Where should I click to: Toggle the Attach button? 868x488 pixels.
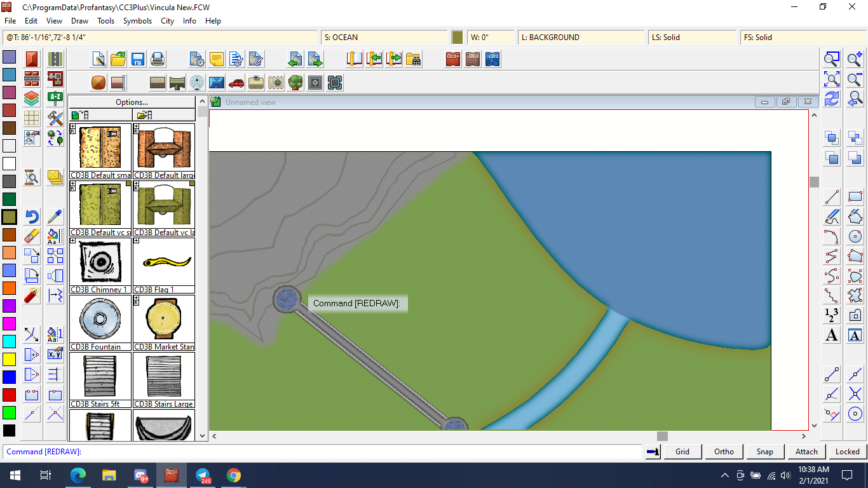806,452
